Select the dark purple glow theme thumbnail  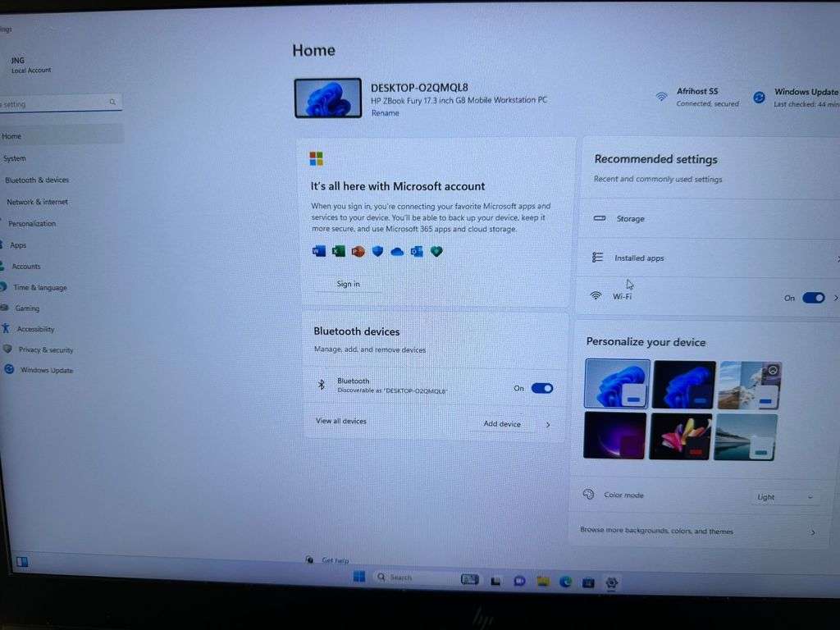coord(614,436)
